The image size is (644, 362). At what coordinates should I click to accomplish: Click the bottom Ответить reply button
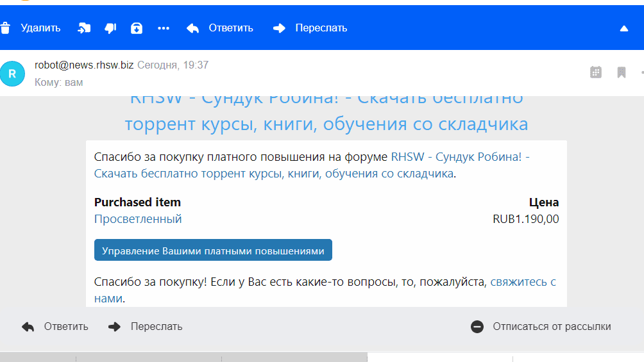[55, 327]
